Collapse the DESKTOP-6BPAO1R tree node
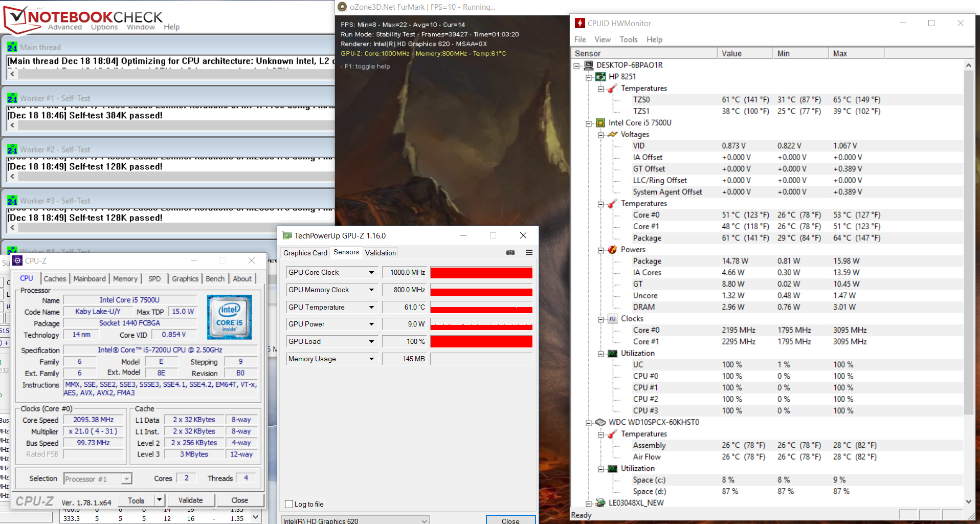Viewport: 980px width, 524px height. pyautogui.click(x=576, y=65)
